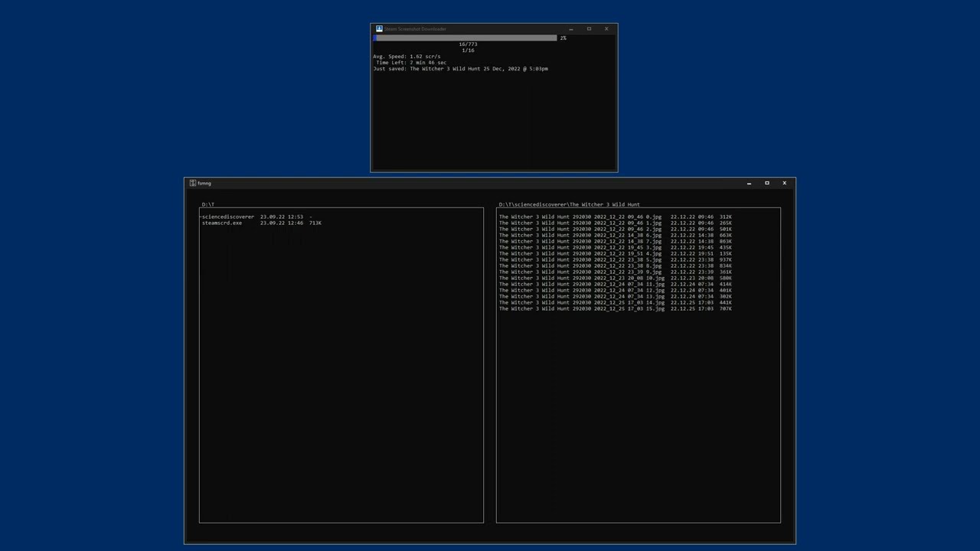Click the right panel path header Witcher 3 Wild Hunt
980x551 pixels.
tap(570, 204)
